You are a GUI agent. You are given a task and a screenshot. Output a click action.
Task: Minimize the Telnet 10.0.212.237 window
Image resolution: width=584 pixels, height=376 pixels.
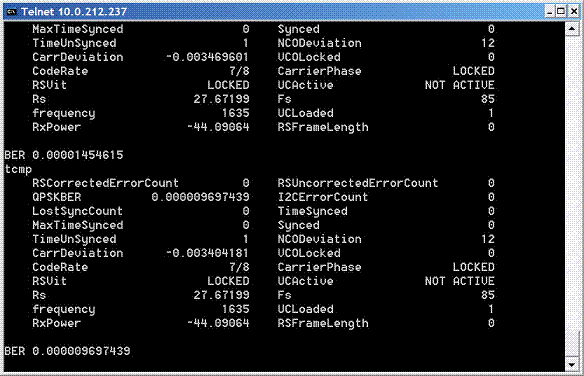(550, 12)
